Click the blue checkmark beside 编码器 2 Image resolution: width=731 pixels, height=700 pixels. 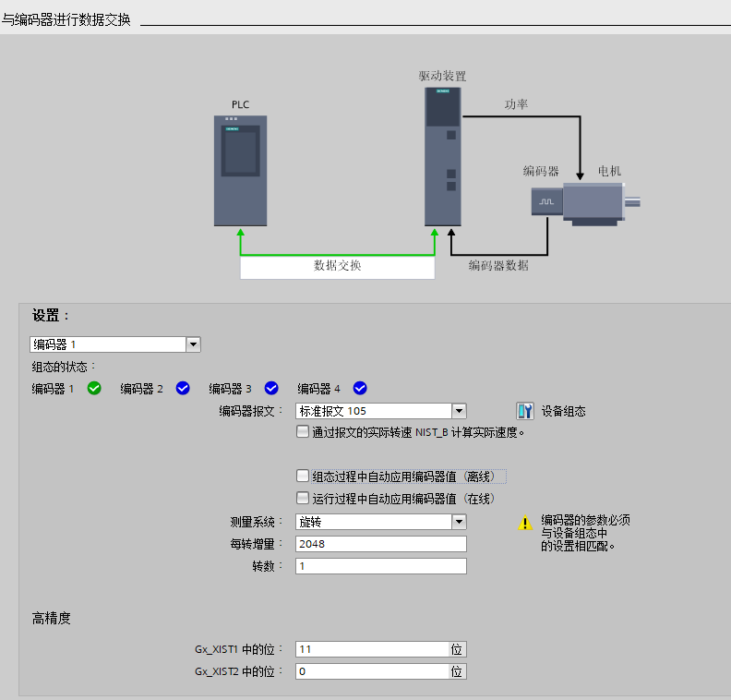pos(183,389)
